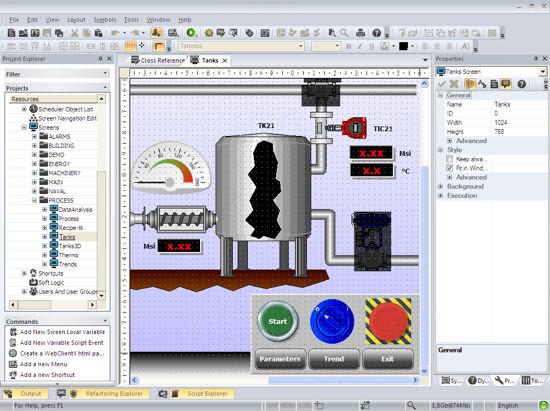Screen dimensions: 550x411
Task: Click the Trend button
Action: tap(334, 359)
